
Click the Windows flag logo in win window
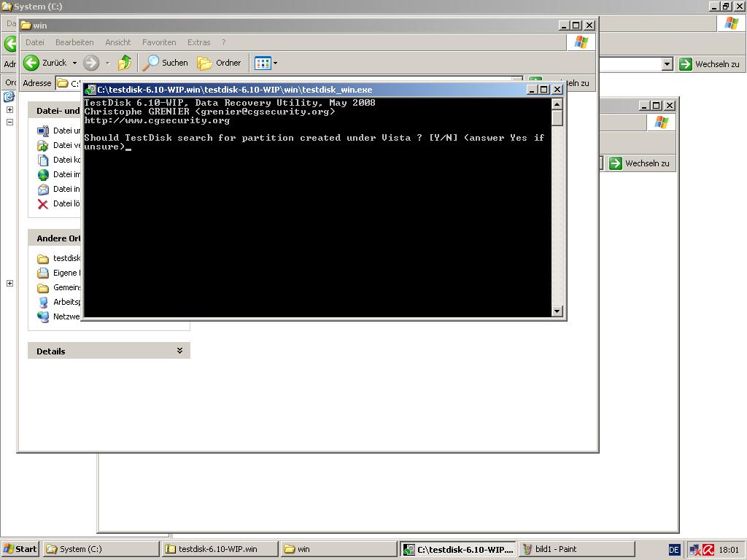(x=581, y=42)
